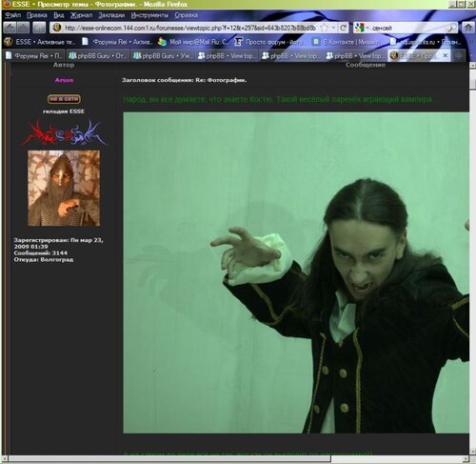Open the Мой мир@Mail.Ru bookmark
Viewport: 476px width, 464px height.
tap(192, 42)
